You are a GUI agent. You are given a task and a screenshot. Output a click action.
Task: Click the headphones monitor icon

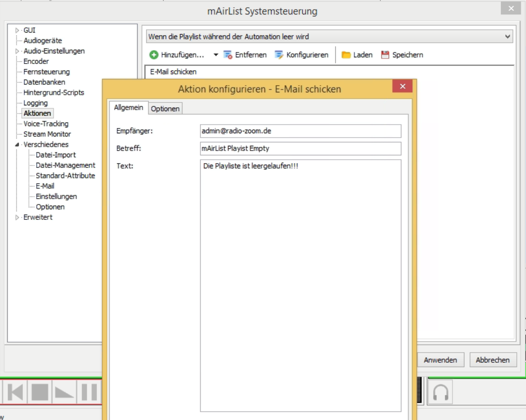click(440, 393)
